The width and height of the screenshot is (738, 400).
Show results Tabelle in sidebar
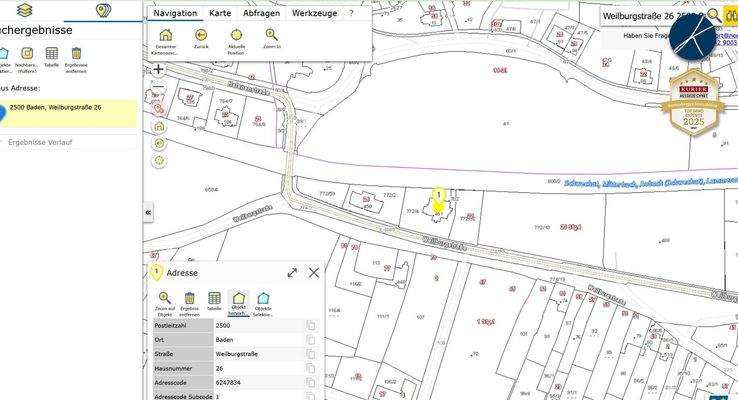pyautogui.click(x=51, y=56)
